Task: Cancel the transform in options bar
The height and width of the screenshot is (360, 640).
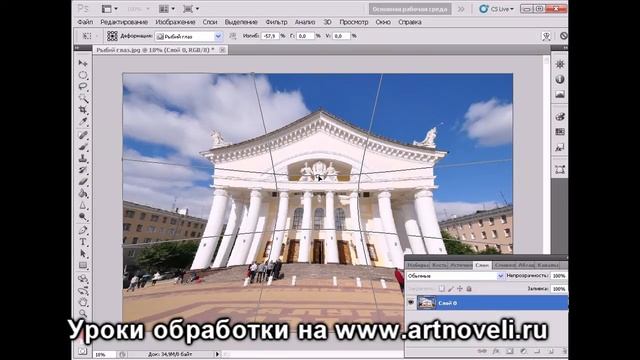Action: 564,36
